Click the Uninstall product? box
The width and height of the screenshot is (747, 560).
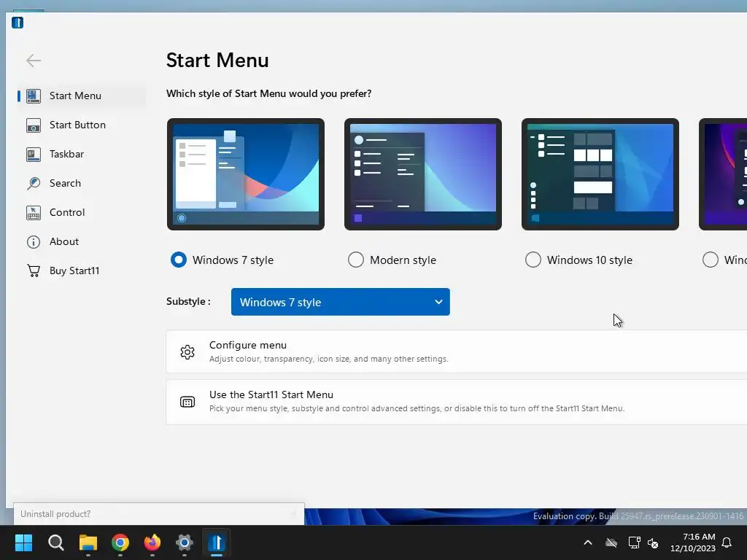158,514
